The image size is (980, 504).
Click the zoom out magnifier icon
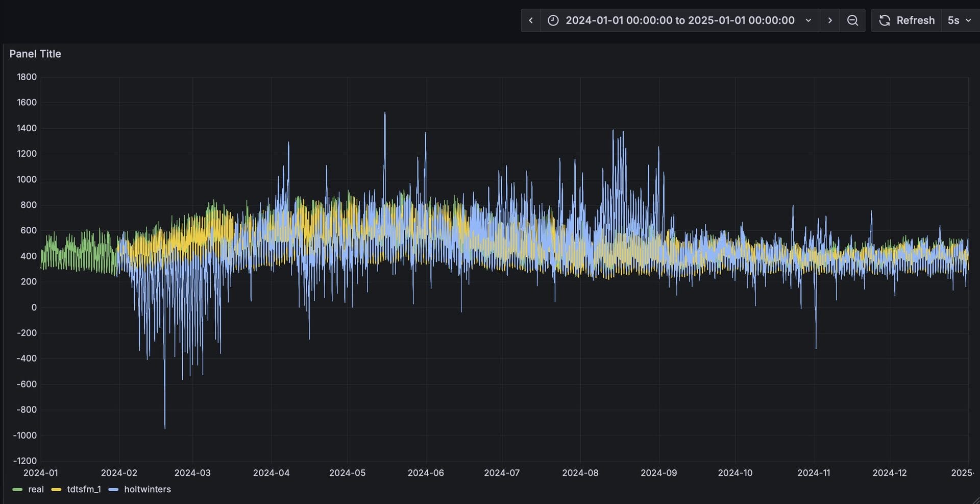pyautogui.click(x=852, y=20)
